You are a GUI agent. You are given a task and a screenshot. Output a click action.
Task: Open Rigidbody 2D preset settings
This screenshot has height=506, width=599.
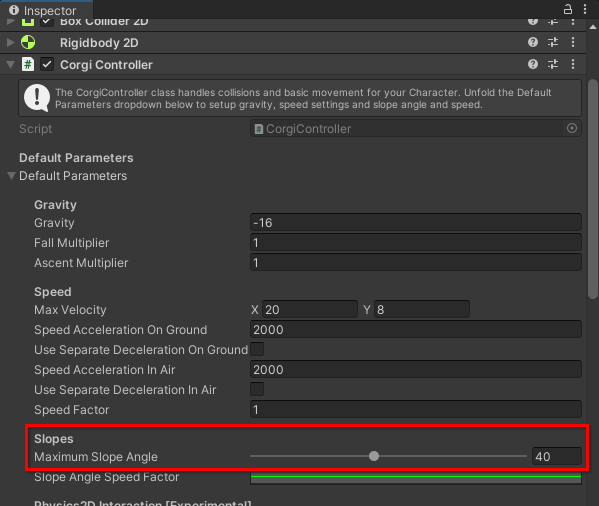(x=553, y=42)
